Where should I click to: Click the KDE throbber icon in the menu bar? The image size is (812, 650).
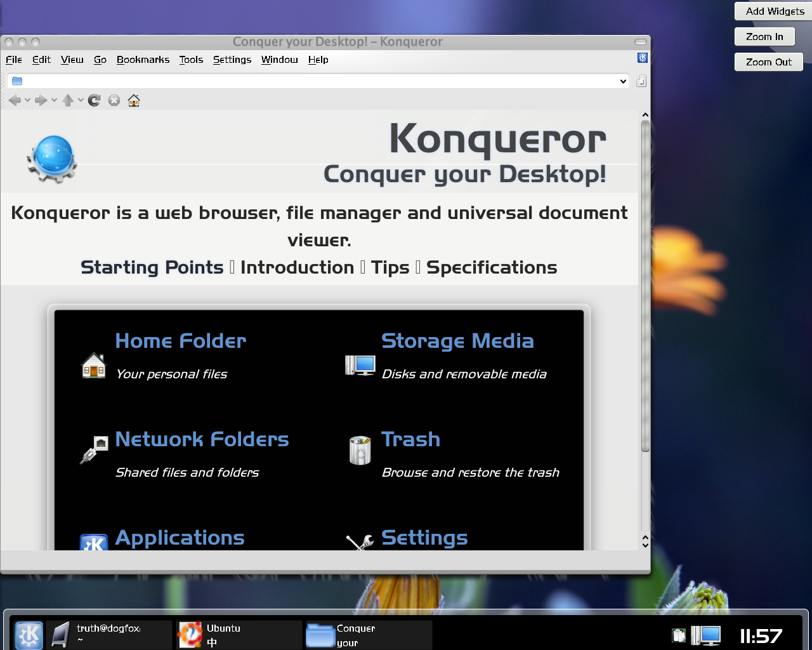coord(643,58)
